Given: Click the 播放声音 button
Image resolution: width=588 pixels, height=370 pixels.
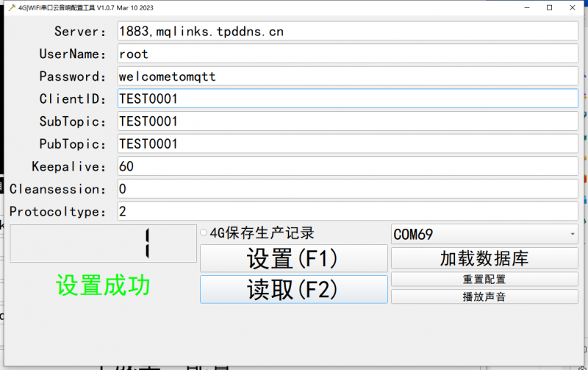Looking at the screenshot, I should coord(484,296).
